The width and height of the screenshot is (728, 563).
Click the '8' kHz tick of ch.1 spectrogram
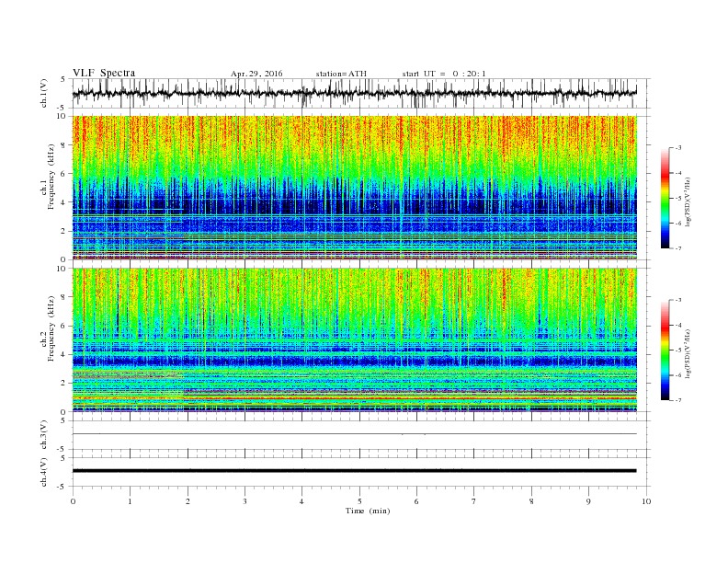tap(63, 145)
